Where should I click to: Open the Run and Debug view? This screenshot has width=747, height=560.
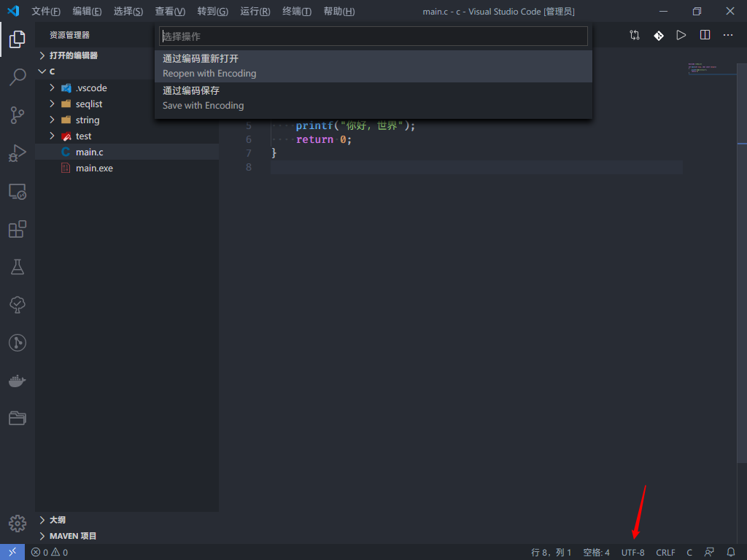pyautogui.click(x=18, y=153)
